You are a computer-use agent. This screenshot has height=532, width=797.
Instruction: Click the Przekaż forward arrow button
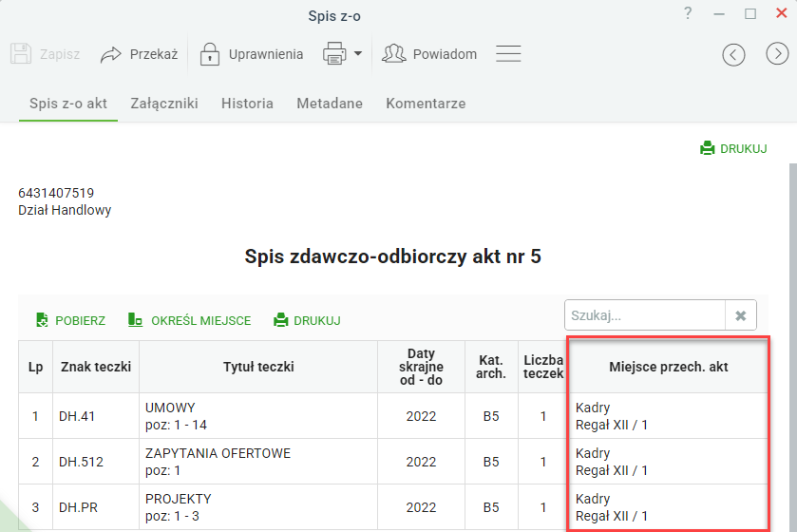pyautogui.click(x=139, y=54)
